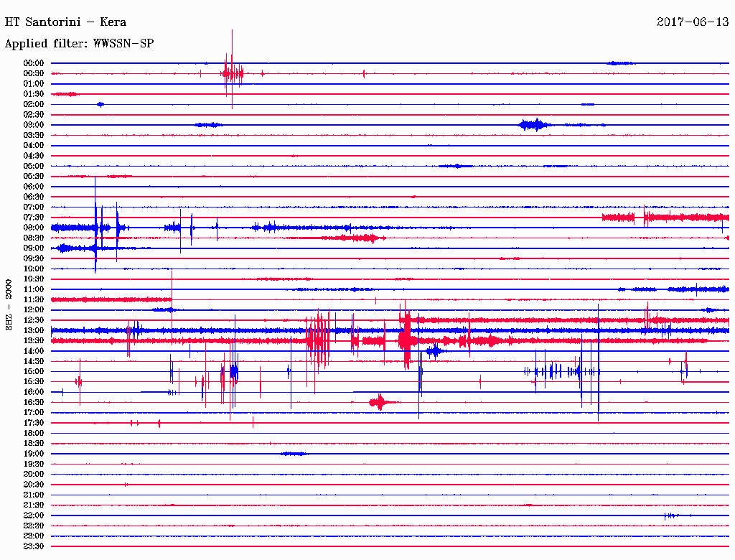735x560 pixels.
Task: Select the 22:30 time label
Action: pyautogui.click(x=34, y=526)
